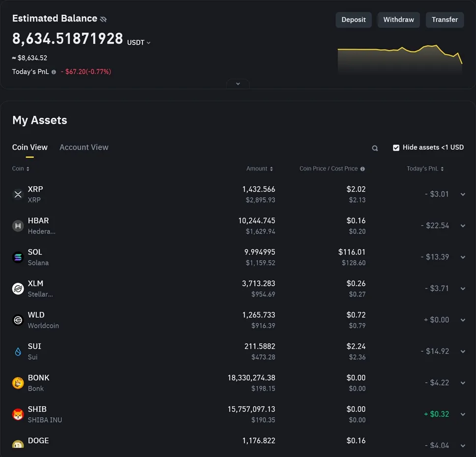Select BONK amount 18,330,274.38
The image size is (476, 457).
point(251,378)
